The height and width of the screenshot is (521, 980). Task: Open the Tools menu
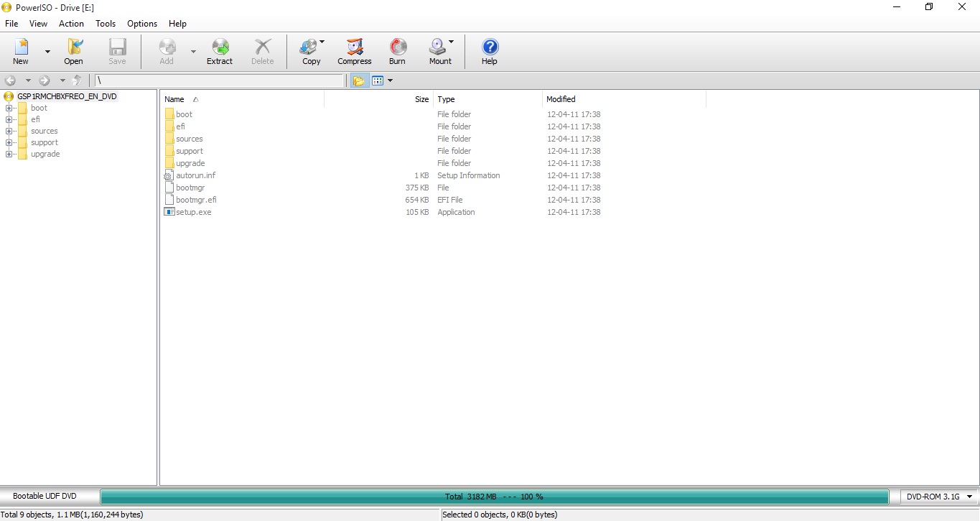(106, 24)
